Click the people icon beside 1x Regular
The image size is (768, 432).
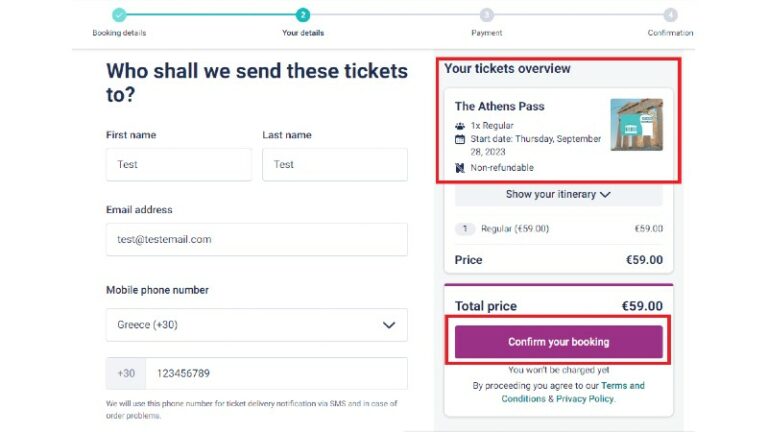[460, 126]
